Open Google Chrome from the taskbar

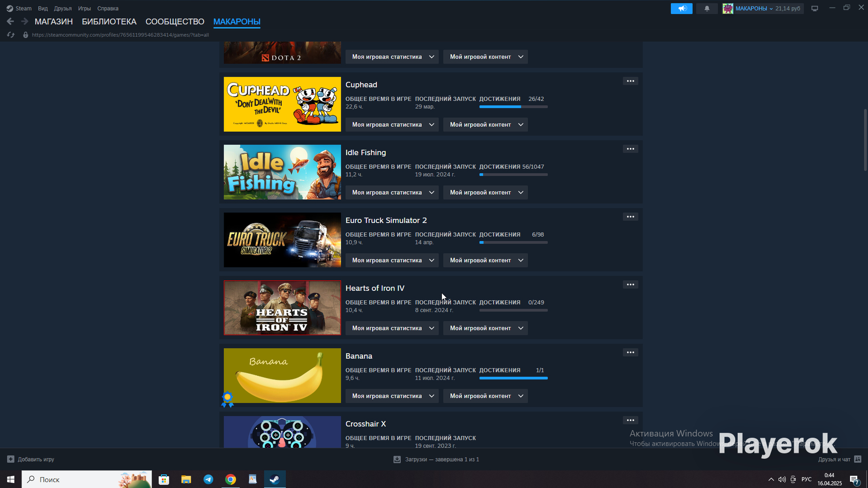tap(230, 479)
